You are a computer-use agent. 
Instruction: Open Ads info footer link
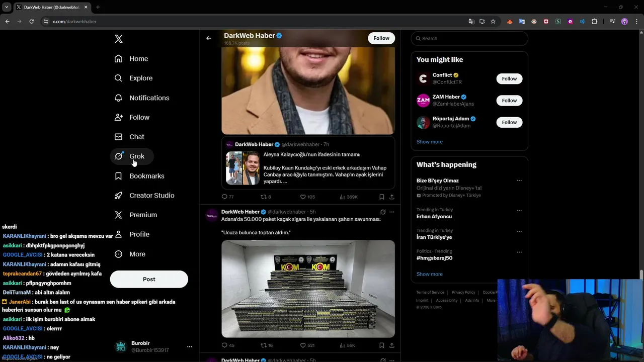tap(472, 300)
